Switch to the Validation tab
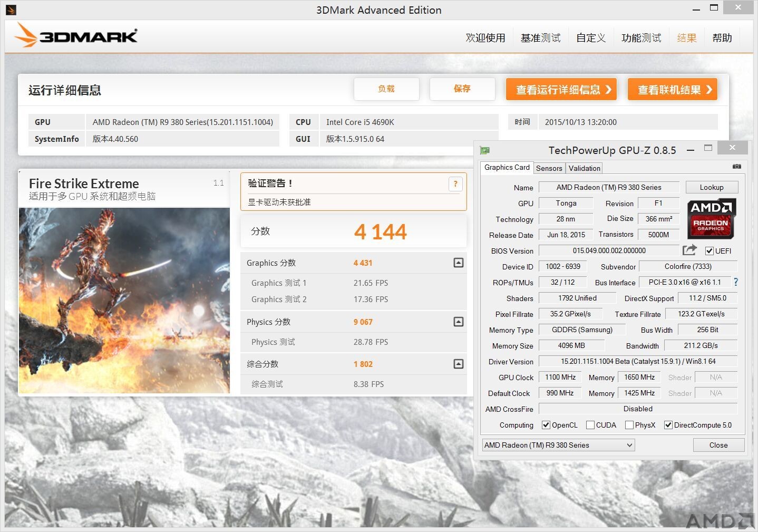The width and height of the screenshot is (758, 532). [x=584, y=168]
